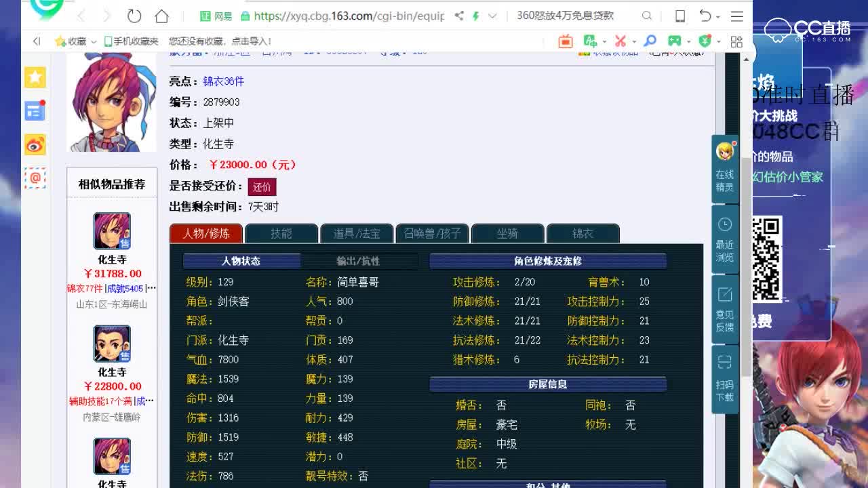Open similar item priced ¥31788.00
Viewport: 868px width, 488px height.
tap(112, 274)
